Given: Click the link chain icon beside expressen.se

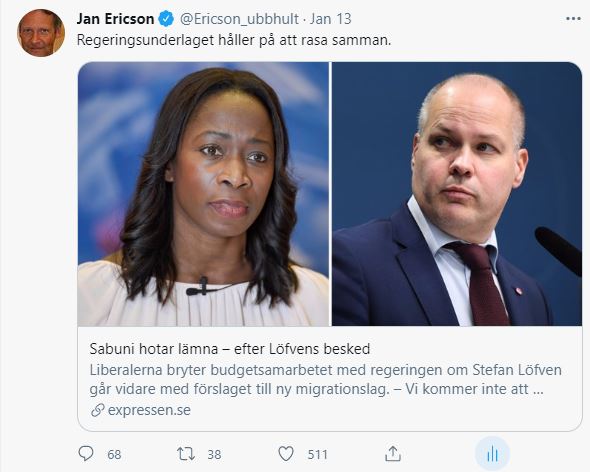Looking at the screenshot, I should coord(97,410).
